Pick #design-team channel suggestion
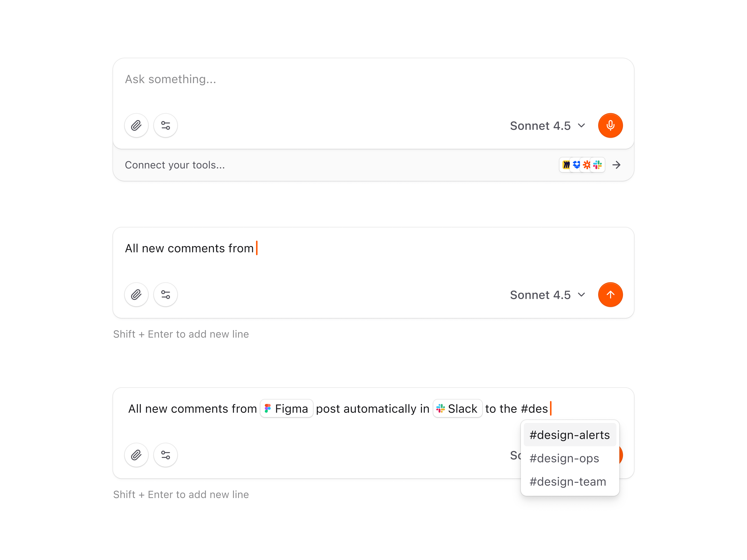747x560 pixels. tap(567, 482)
